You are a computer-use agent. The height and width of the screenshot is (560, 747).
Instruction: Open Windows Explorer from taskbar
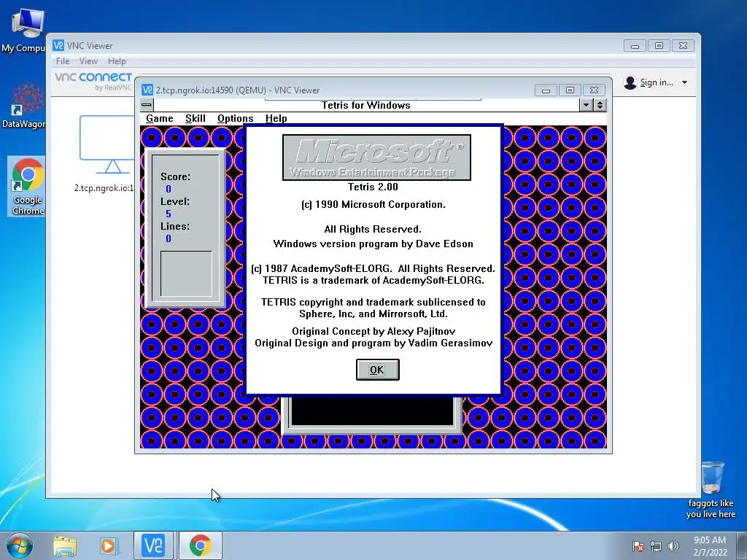click(65, 545)
